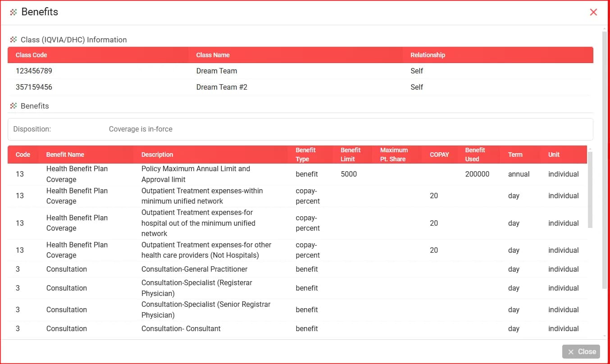Click the COPAY column header
This screenshot has height=364, width=610.
pos(439,155)
